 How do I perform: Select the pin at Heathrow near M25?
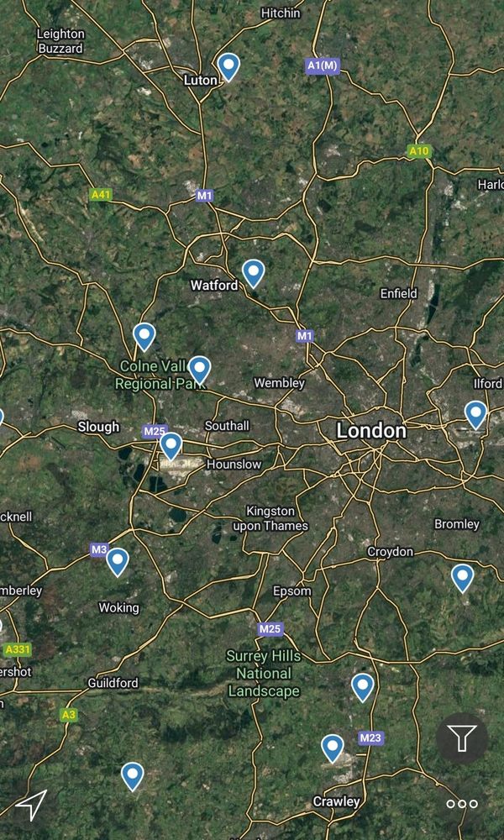coord(171,446)
